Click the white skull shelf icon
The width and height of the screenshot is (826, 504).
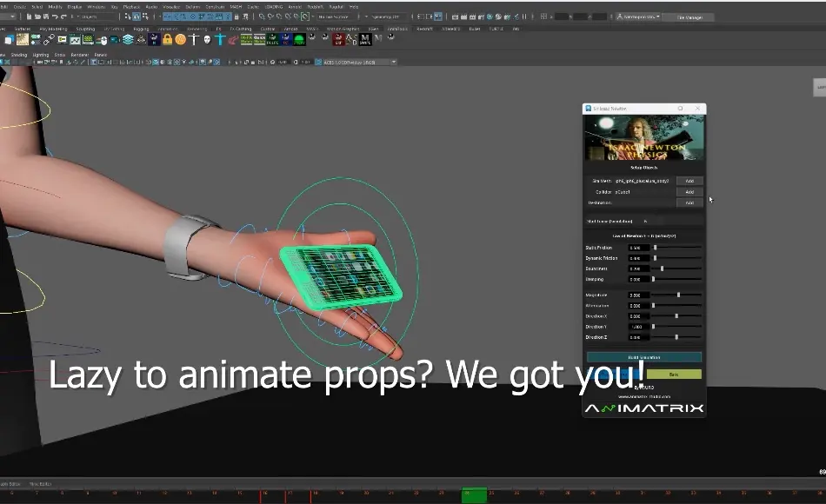point(207,39)
